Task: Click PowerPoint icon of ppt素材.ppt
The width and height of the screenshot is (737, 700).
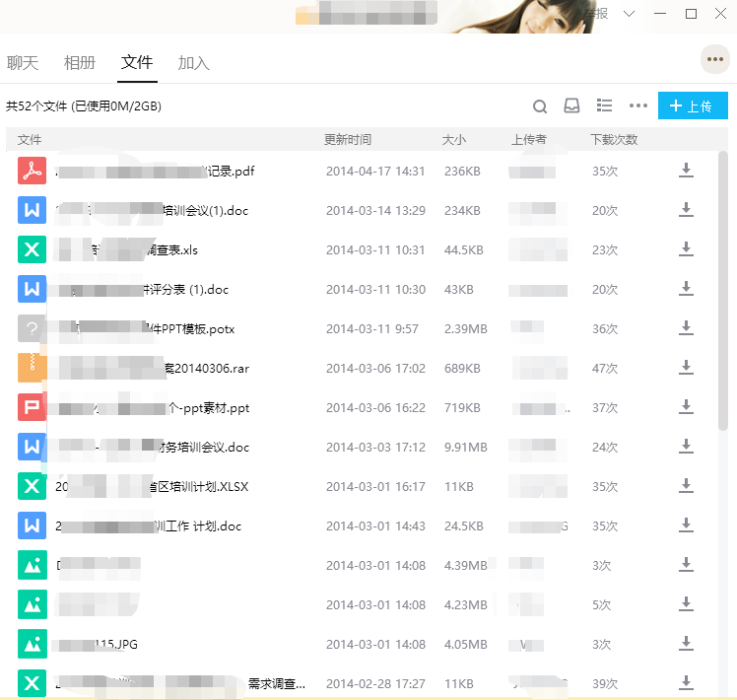Action: click(x=32, y=407)
